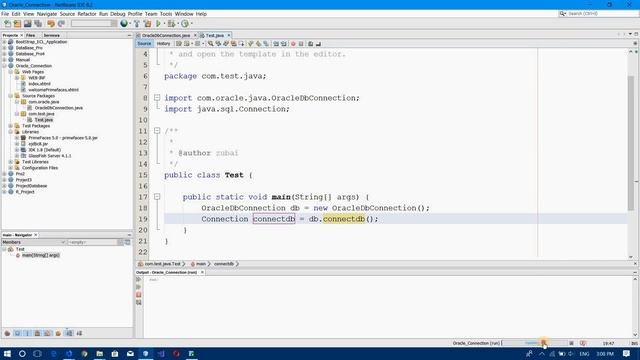640x360 pixels.
Task: Collapse the Oracle_Connection project node
Action: pyautogui.click(x=4, y=66)
